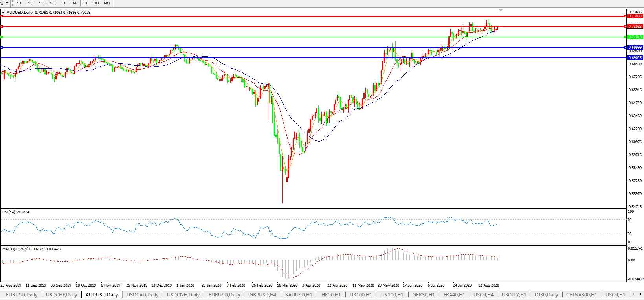This screenshot has height=300, width=644.
Task: Open the XAUUSD,H1 chart tab
Action: coord(299,294)
